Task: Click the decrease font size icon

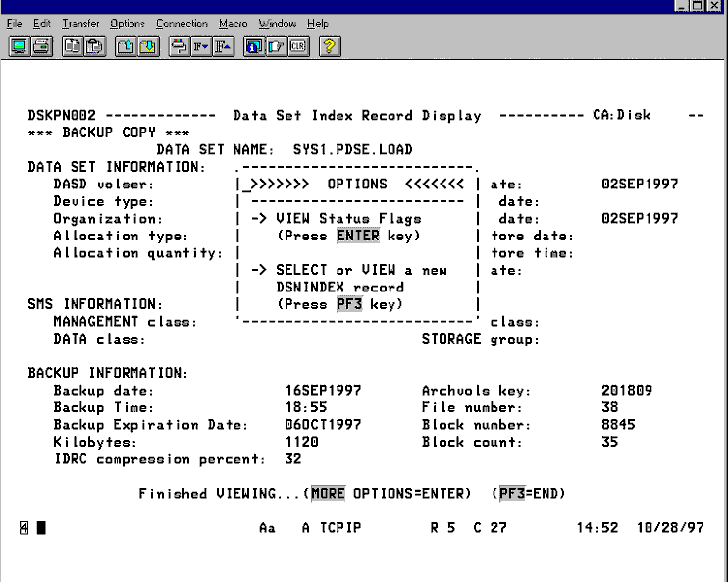Action: pyautogui.click(x=199, y=46)
